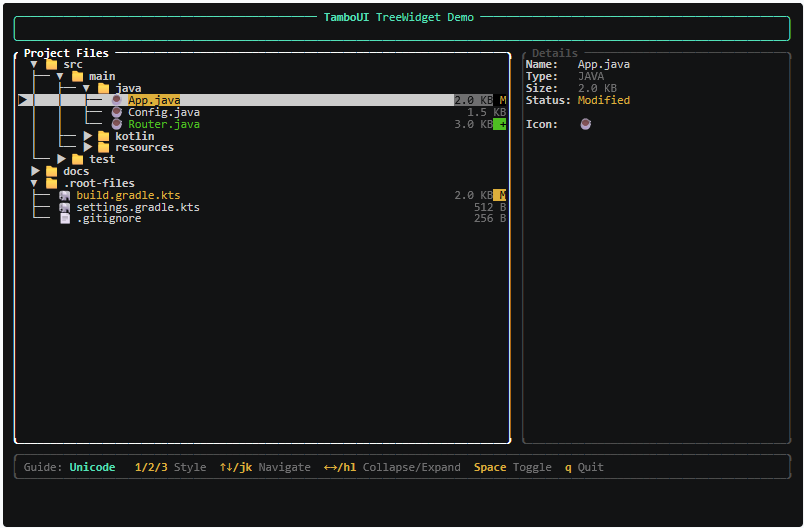This screenshot has height=528, width=804.
Task: Collapse the .root-files folder arrow
Action: pos(34,183)
